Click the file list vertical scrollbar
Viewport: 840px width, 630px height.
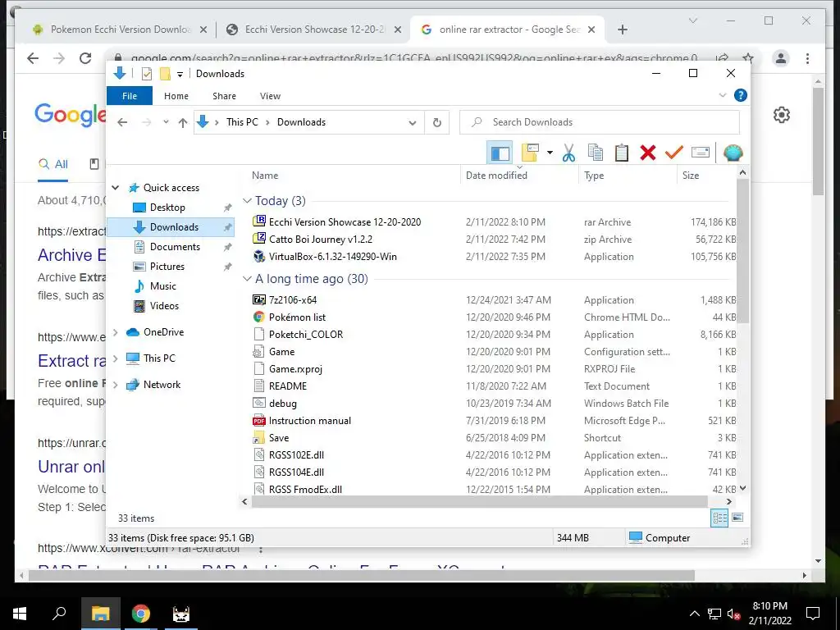[x=742, y=252]
